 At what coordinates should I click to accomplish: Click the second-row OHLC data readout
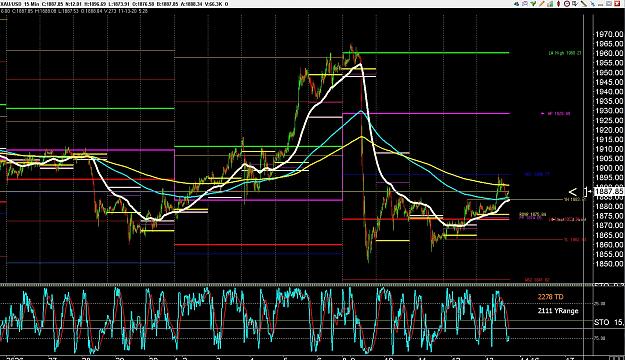coord(75,11)
